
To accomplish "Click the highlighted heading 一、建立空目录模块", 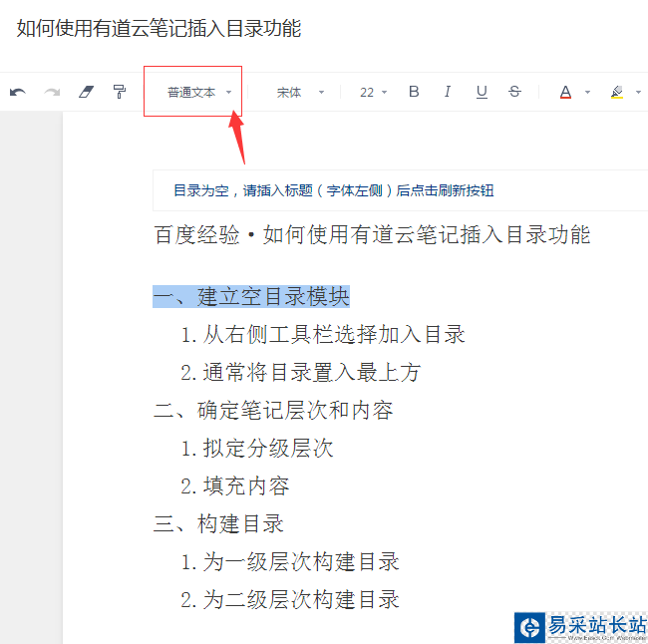I will (x=251, y=296).
